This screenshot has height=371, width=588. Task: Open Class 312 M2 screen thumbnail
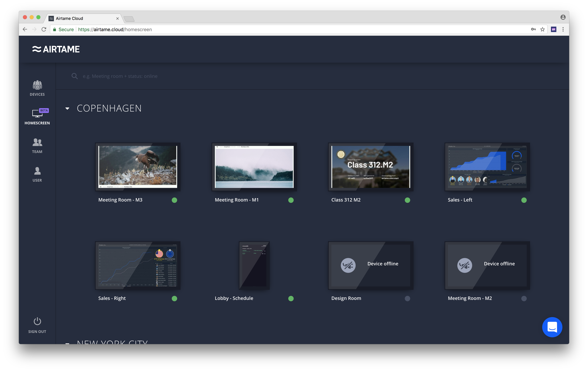coord(371,167)
